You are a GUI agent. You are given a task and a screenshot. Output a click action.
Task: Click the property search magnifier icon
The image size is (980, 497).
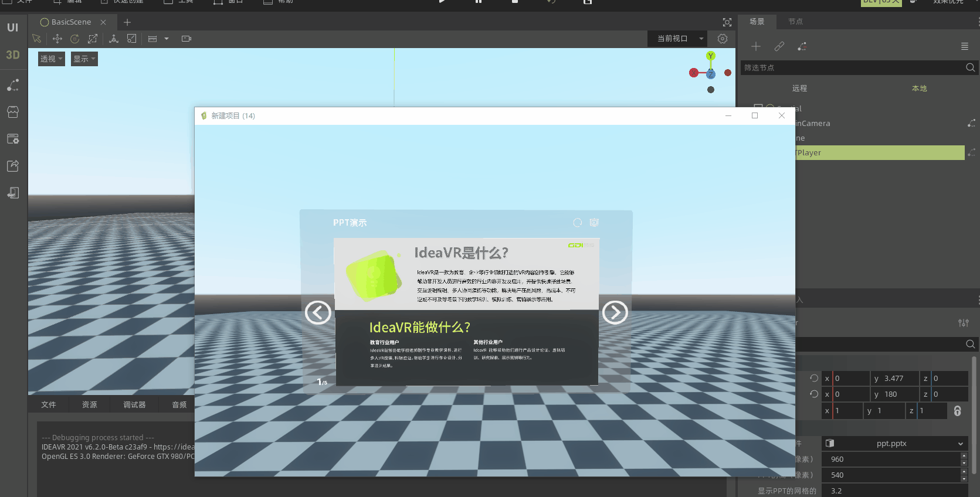pos(971,344)
